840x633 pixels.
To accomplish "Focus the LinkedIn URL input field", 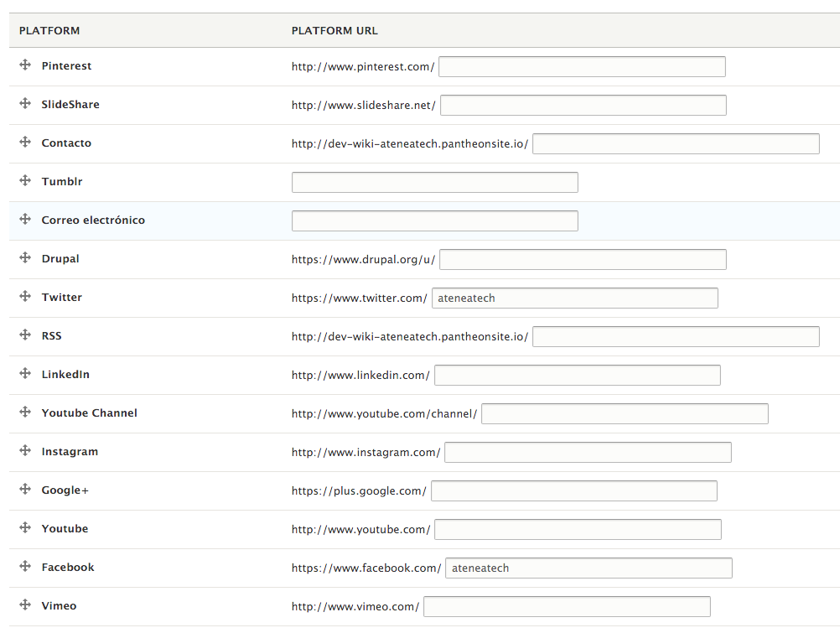I will 578,376.
